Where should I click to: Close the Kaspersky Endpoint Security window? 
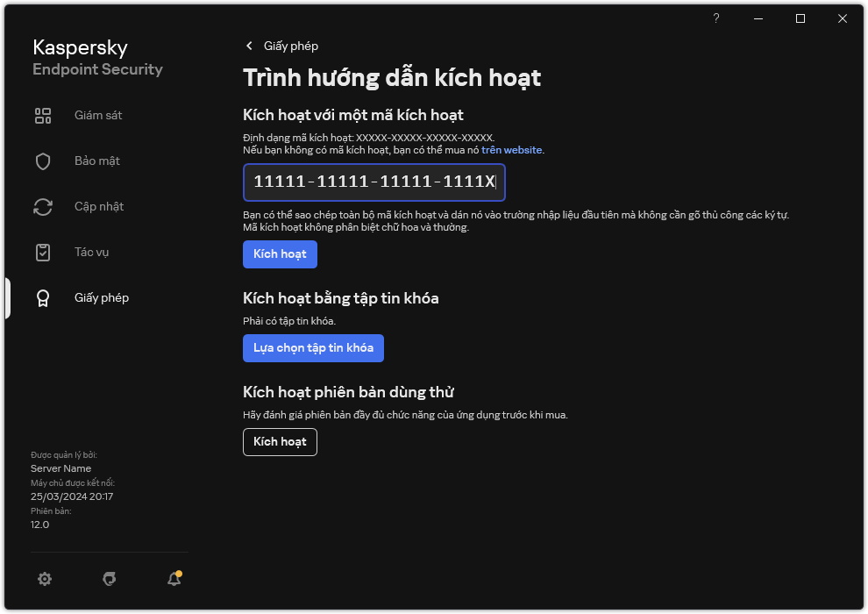843,18
